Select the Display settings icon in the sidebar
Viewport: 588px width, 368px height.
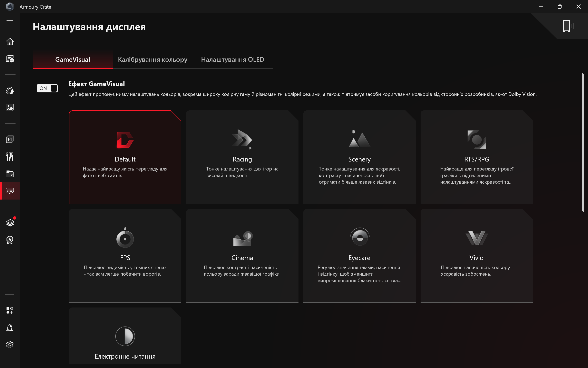(x=10, y=191)
